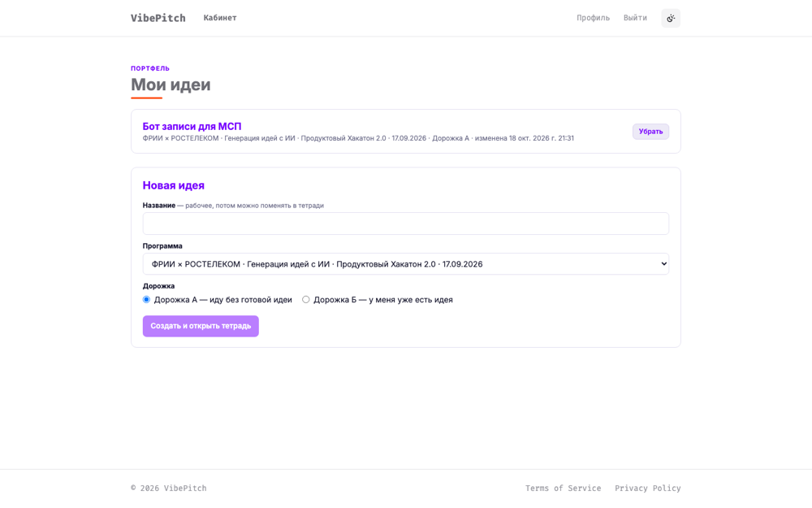Select Дорожка Б radio option
Image resolution: width=812 pixels, height=508 pixels.
pos(306,300)
